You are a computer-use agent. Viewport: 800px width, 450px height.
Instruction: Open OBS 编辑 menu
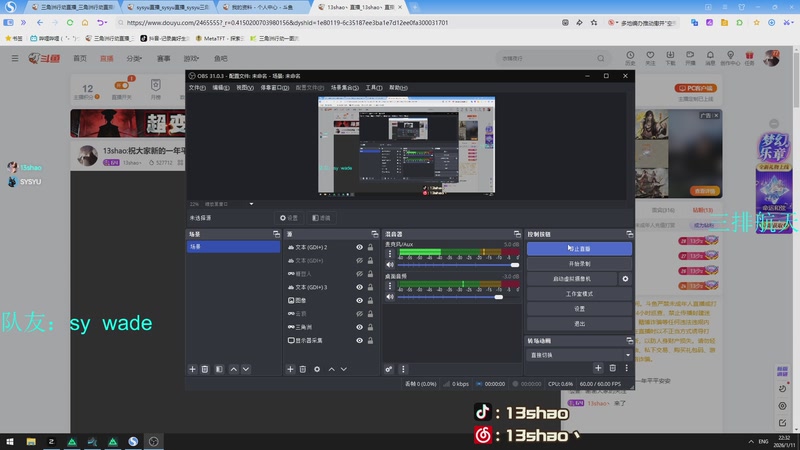(220, 88)
